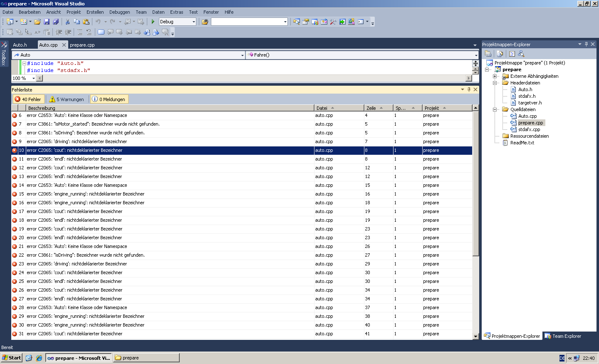Open the Datei menu

click(x=8, y=12)
